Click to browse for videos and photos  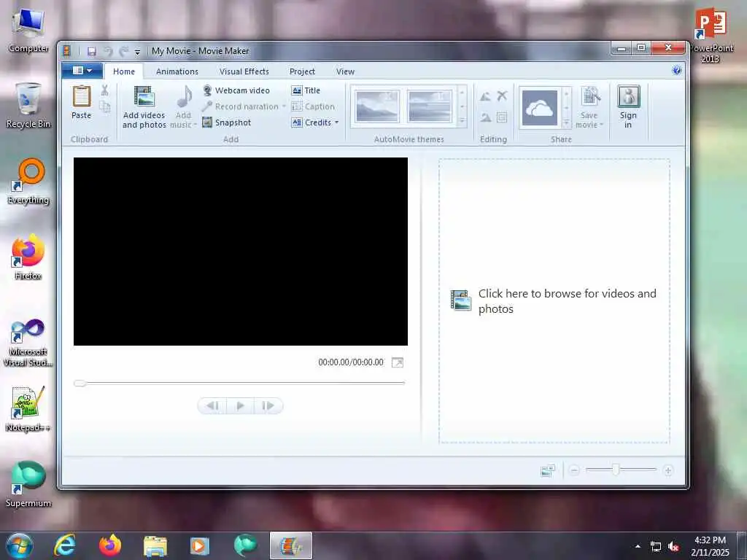pyautogui.click(x=554, y=301)
